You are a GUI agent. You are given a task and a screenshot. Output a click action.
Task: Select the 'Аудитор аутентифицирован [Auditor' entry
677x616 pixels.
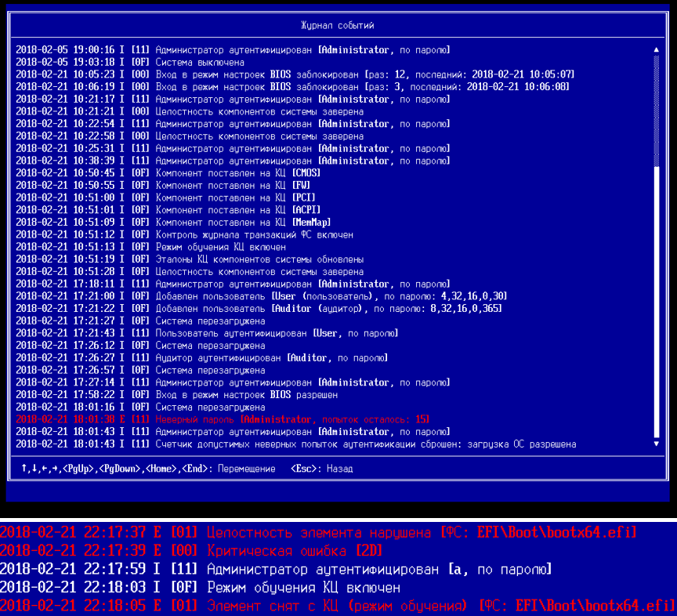click(202, 358)
